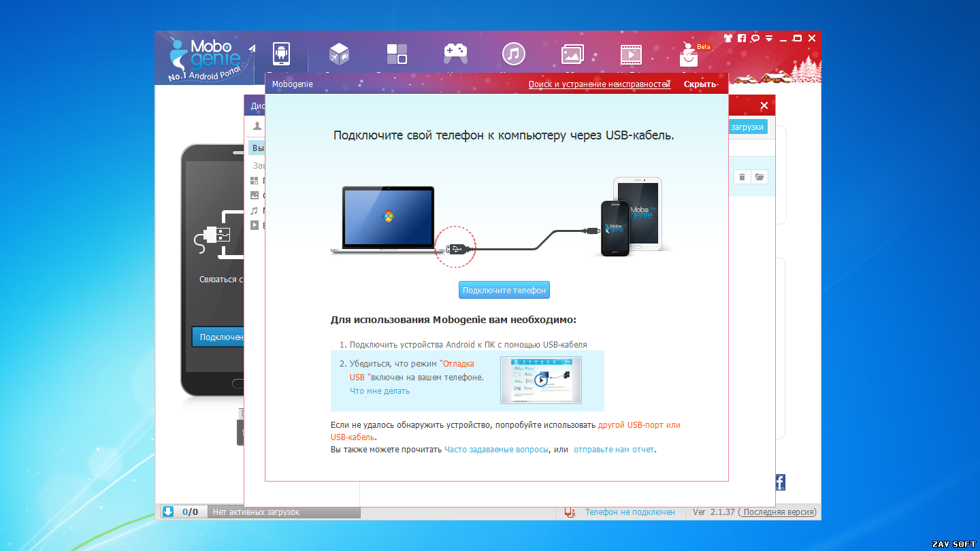Open the music note icon in the top bar
The width and height of the screenshot is (980, 551).
coord(513,54)
